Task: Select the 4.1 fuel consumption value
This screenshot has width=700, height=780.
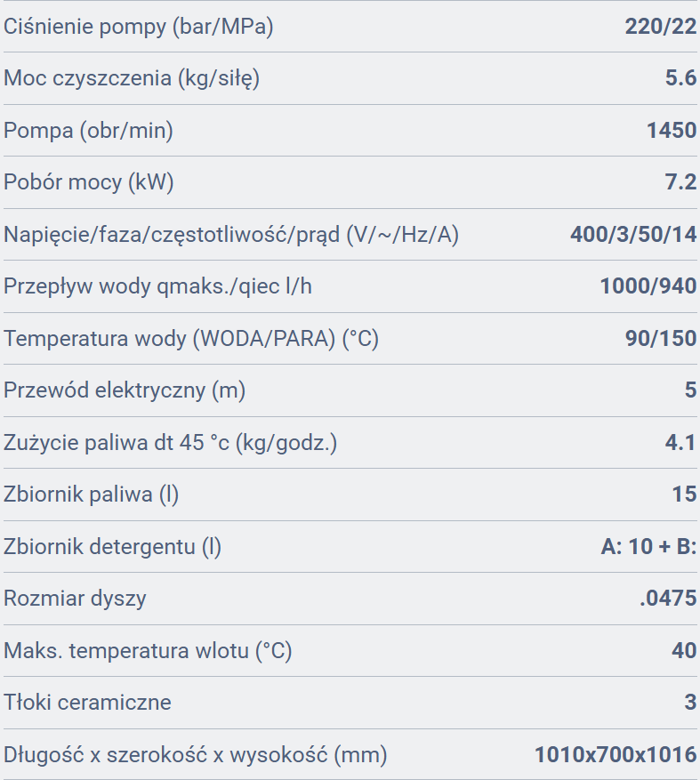Action: pyautogui.click(x=680, y=442)
